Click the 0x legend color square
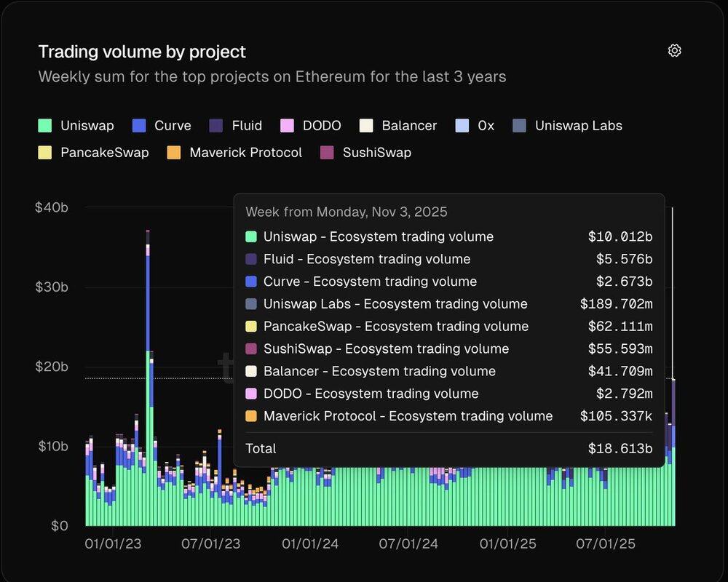This screenshot has width=728, height=582. (x=462, y=126)
